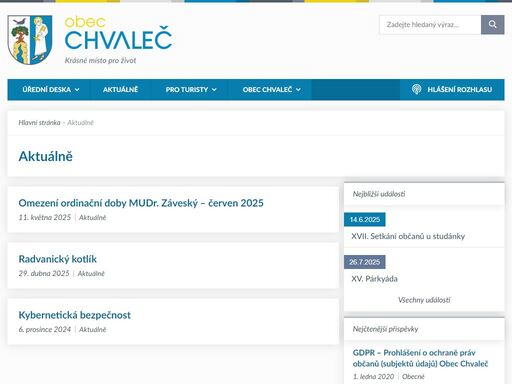This screenshot has width=512, height=384.
Task: Click the 14.6.2025 date badge
Action: (365, 219)
